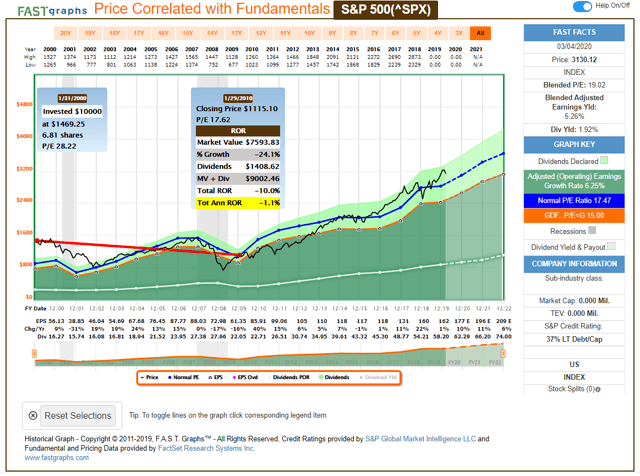Click Dividend Yield & Payout swatch

pos(611,246)
